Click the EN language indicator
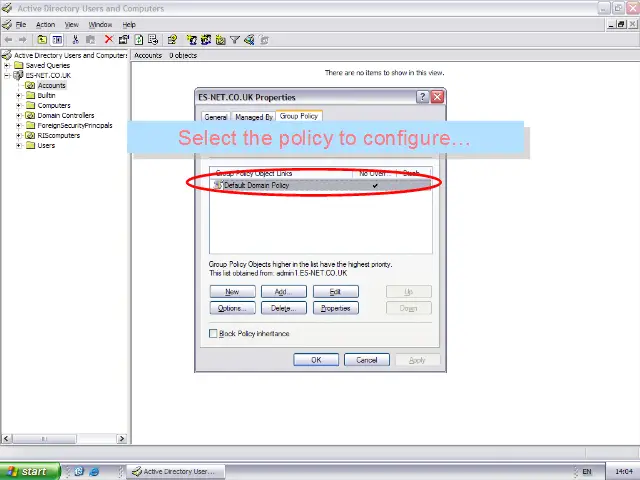Viewport: 640px width, 480px height. pyautogui.click(x=587, y=471)
